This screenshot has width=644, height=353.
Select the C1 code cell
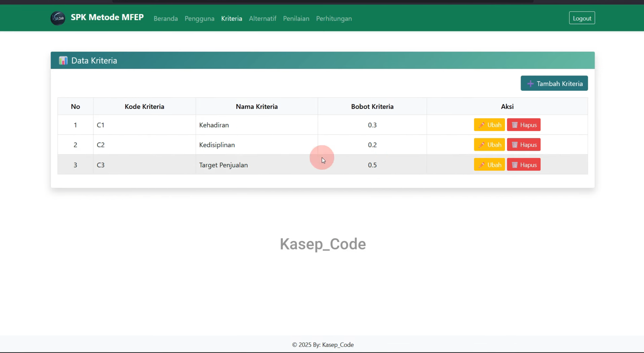coord(144,125)
